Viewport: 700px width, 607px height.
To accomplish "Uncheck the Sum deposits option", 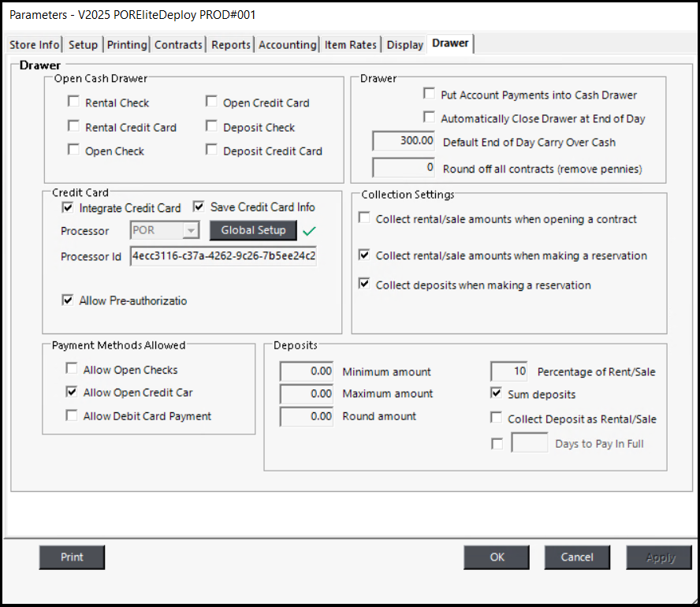I will [x=497, y=393].
